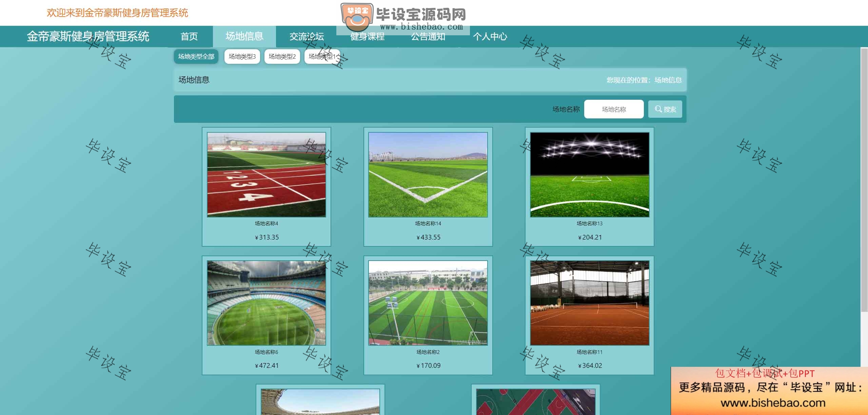Open the 场地名称4 running track thumbnail

pyautogui.click(x=267, y=175)
